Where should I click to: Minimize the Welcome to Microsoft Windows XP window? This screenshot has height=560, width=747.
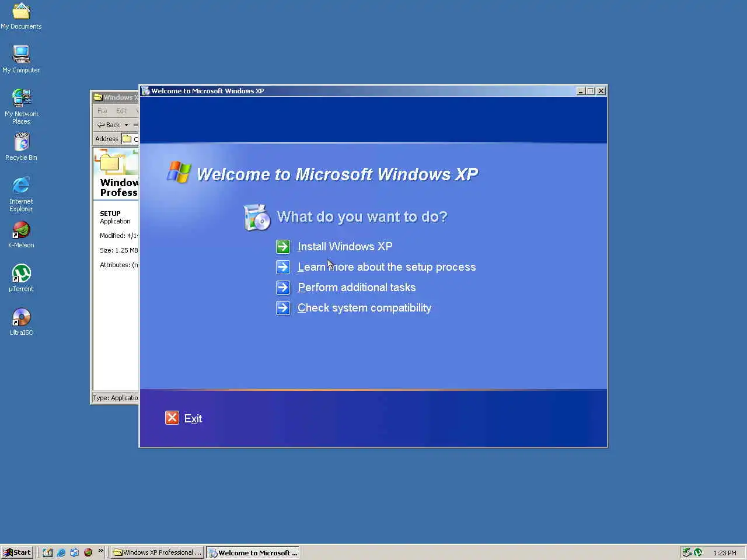coord(581,91)
